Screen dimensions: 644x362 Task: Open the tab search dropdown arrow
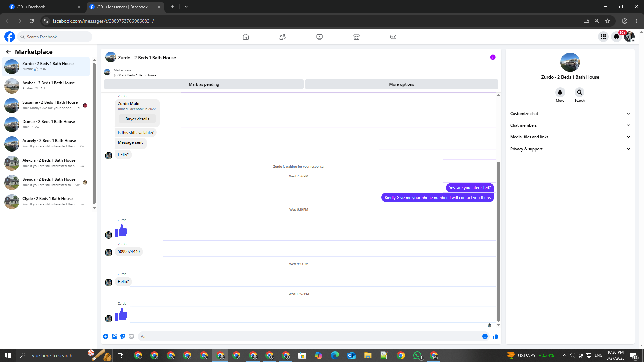(186, 7)
